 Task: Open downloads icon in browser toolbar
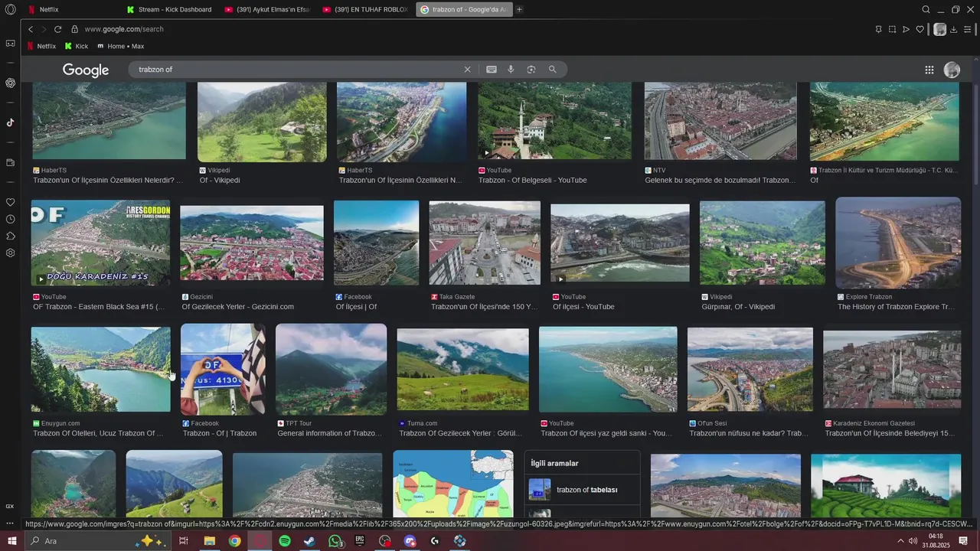pos(954,29)
